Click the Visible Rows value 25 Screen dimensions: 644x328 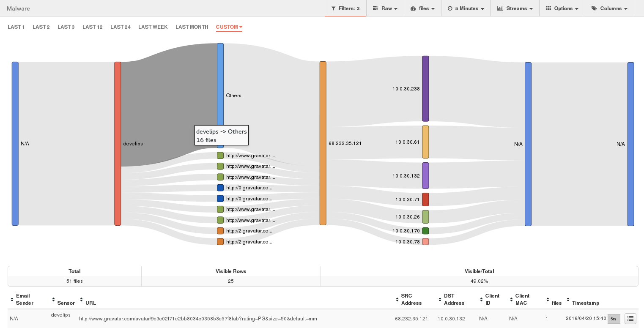pos(231,281)
